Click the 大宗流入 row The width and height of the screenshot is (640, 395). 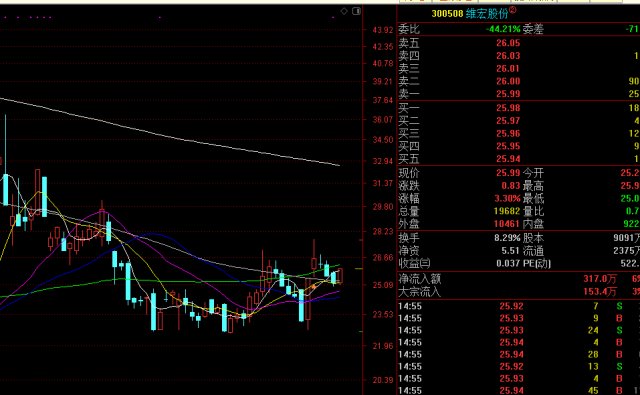(x=519, y=292)
